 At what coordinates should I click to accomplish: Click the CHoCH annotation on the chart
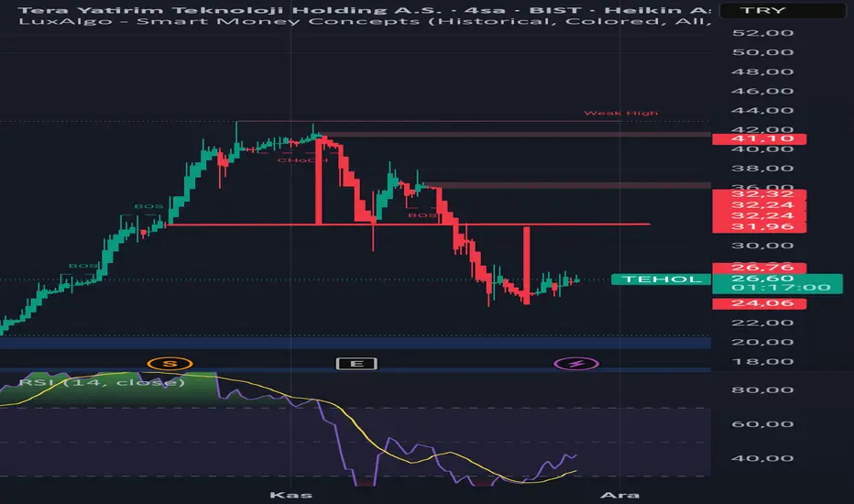[x=302, y=159]
